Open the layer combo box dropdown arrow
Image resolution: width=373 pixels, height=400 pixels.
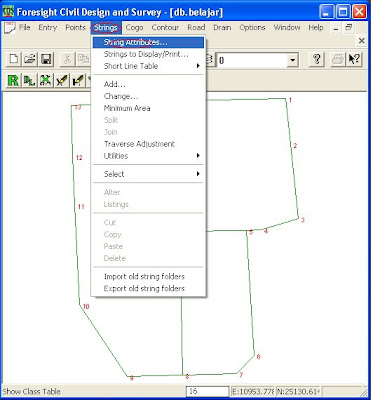coord(292,60)
